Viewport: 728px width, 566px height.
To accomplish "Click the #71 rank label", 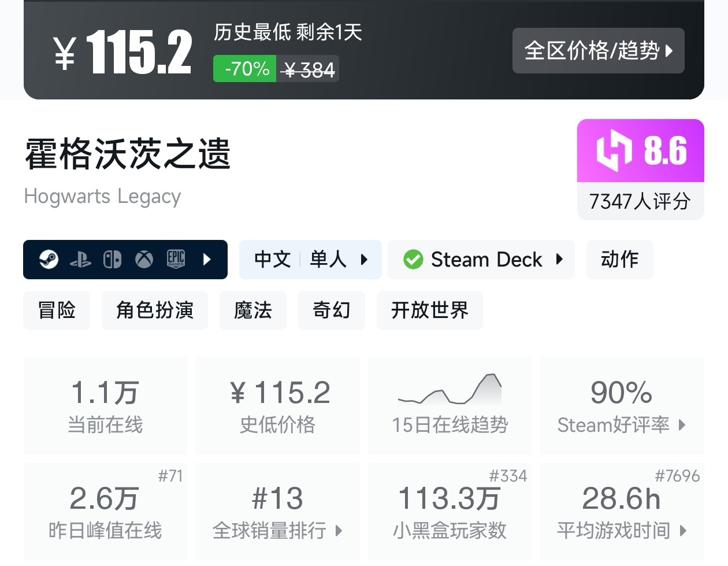I will pyautogui.click(x=170, y=476).
